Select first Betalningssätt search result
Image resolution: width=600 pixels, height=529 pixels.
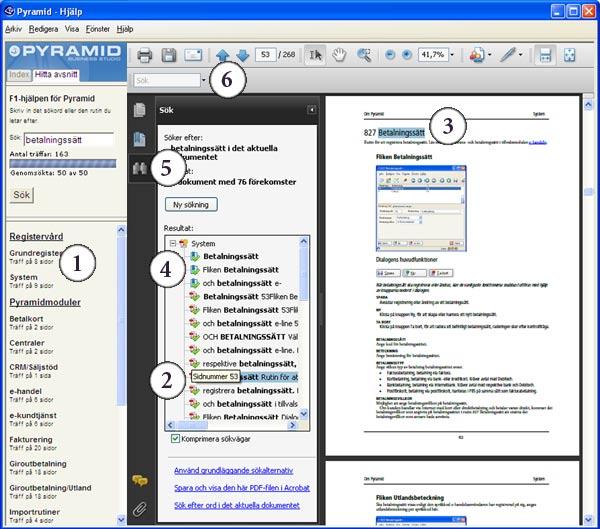point(231,256)
